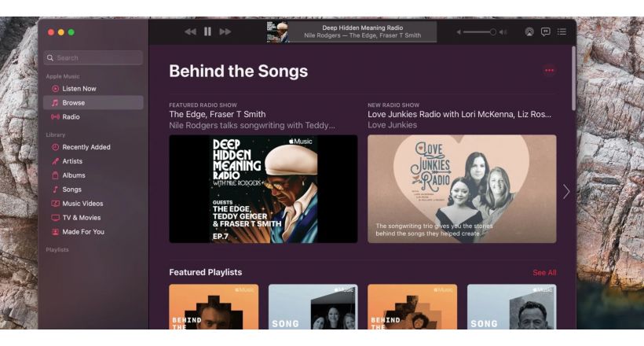Click the Albums stack icon
Screen dimensions: 644x346
[x=55, y=175]
